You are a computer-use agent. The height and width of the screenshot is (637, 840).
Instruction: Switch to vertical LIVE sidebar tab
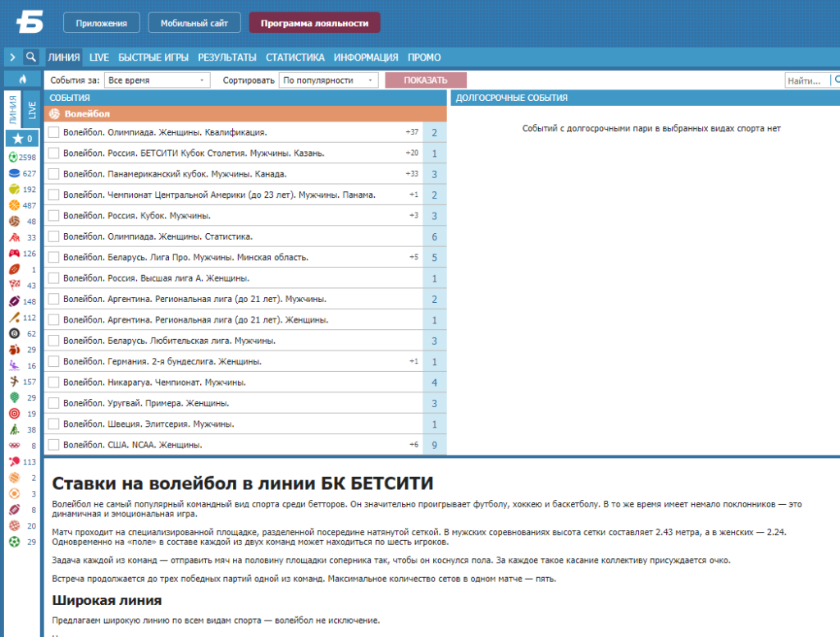[32, 109]
